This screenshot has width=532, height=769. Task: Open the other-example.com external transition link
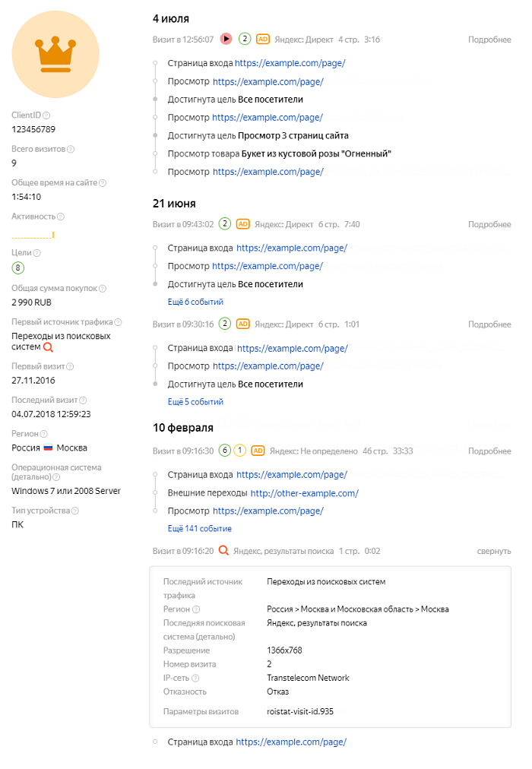pos(305,493)
